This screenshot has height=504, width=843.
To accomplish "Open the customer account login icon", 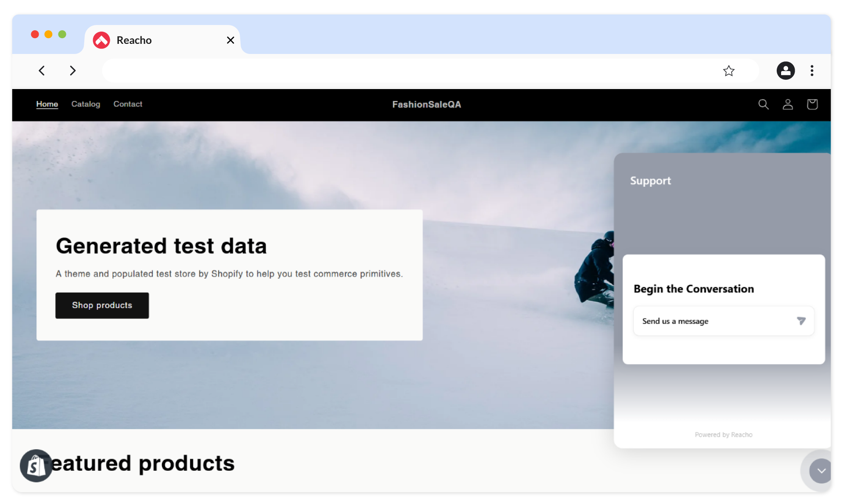I will 788,104.
